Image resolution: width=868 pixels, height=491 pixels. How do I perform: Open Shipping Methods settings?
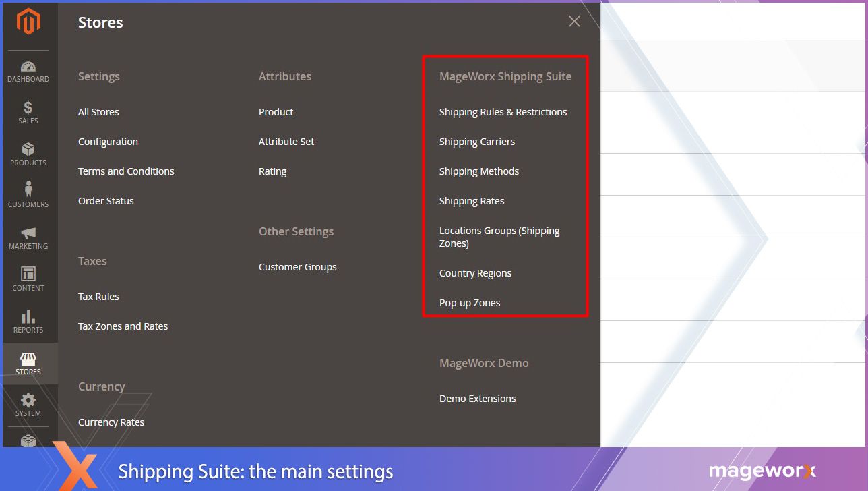point(478,171)
